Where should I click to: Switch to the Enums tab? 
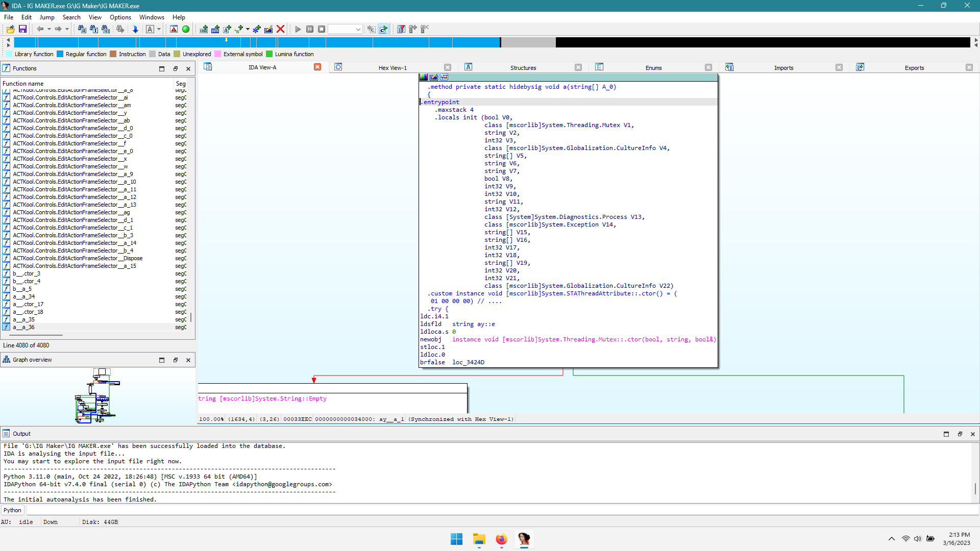(653, 67)
